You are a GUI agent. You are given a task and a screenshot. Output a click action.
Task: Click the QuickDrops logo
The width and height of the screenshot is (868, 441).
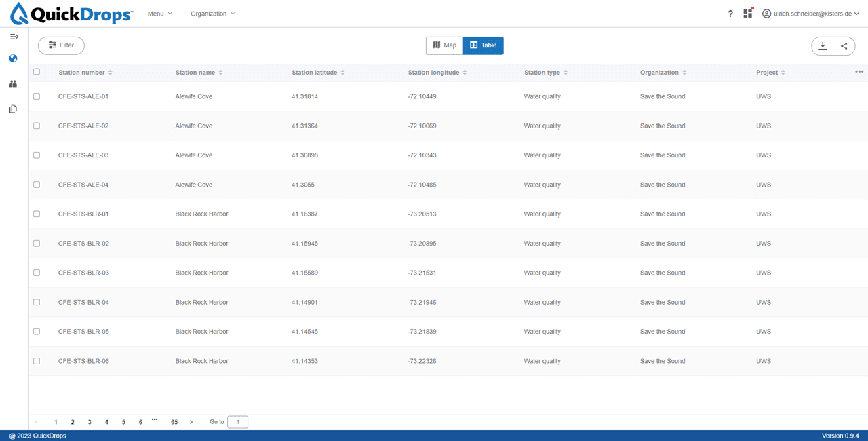click(x=71, y=14)
